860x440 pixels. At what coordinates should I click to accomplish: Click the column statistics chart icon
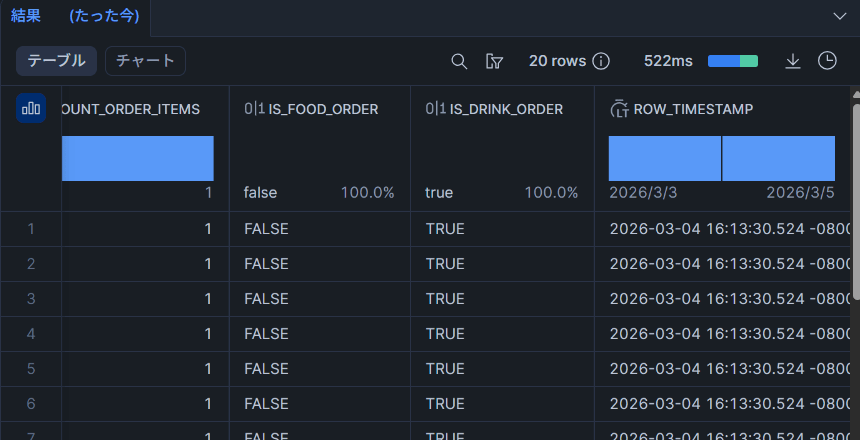pos(31,109)
